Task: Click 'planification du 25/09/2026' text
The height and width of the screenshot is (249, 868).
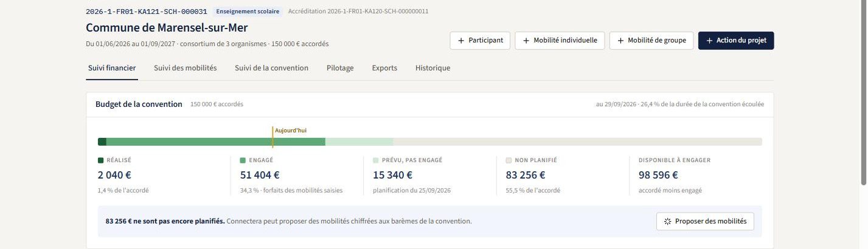Action: pyautogui.click(x=412, y=190)
